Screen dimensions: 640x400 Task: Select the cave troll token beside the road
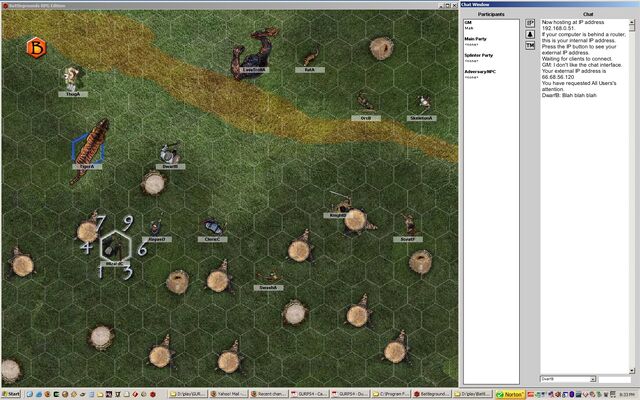tap(255, 52)
